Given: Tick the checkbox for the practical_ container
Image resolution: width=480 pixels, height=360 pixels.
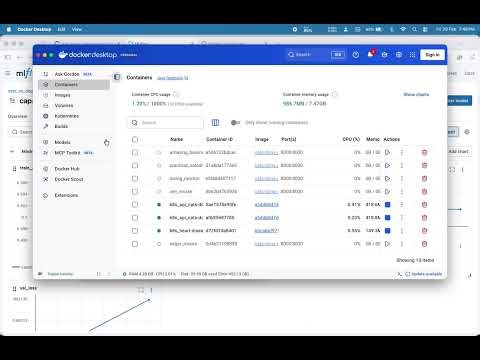Looking at the screenshot, I should (135, 165).
